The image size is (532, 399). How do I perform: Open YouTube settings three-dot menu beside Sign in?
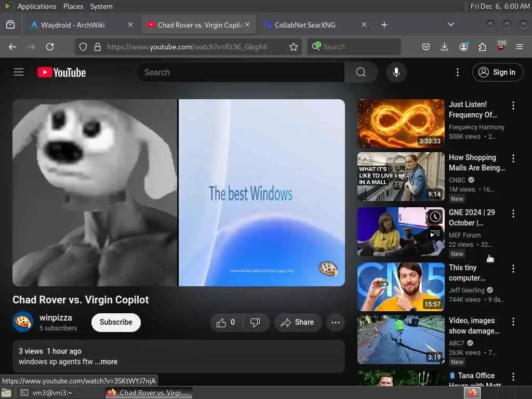pyautogui.click(x=458, y=72)
